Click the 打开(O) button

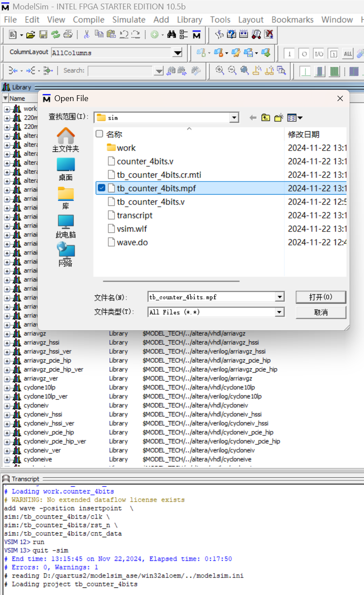321,297
